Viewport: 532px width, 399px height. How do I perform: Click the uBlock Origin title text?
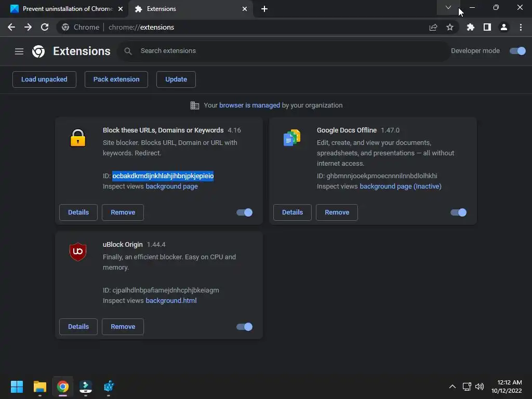(x=123, y=245)
